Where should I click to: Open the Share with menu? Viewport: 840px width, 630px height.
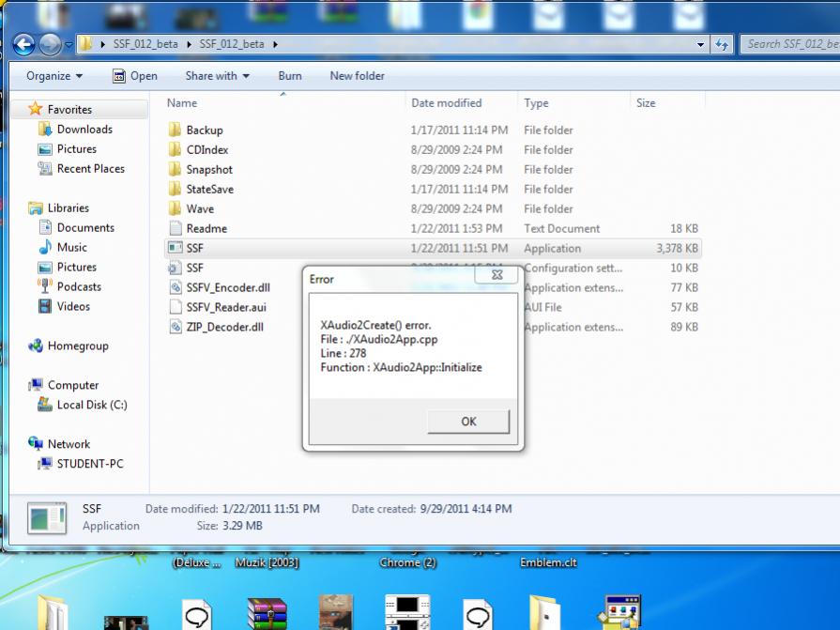click(218, 76)
